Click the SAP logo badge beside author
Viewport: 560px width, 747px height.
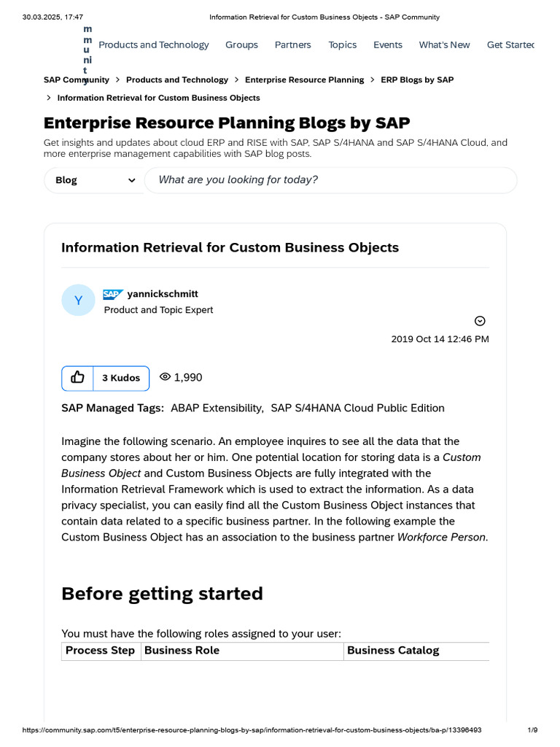coord(113,295)
